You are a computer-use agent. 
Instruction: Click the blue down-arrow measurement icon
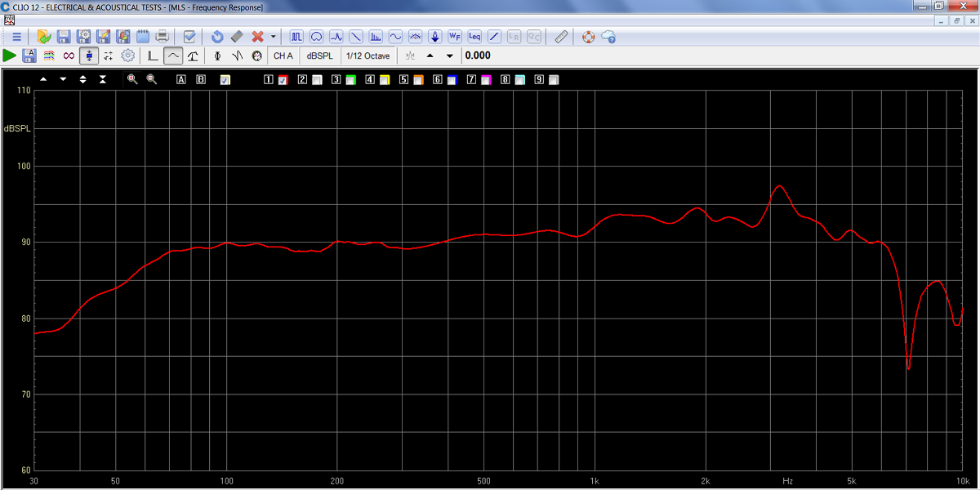pos(435,37)
